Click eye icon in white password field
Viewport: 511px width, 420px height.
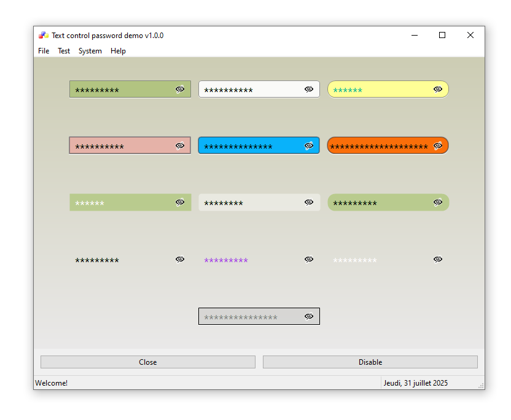click(x=309, y=89)
